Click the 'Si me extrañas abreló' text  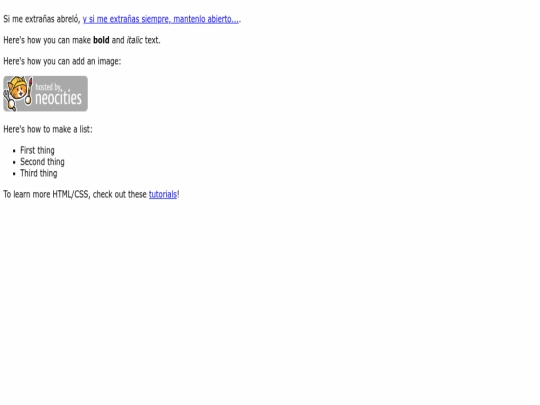[42, 19]
